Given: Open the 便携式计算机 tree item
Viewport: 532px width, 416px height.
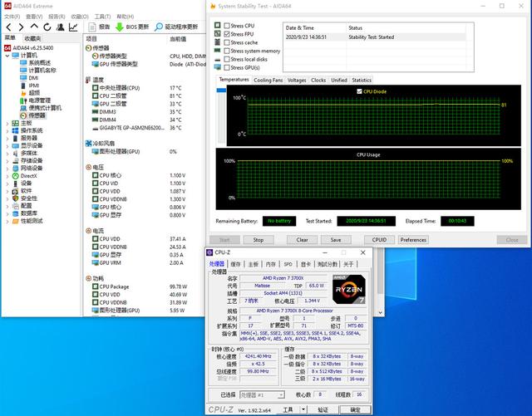Looking at the screenshot, I should click(41, 108).
